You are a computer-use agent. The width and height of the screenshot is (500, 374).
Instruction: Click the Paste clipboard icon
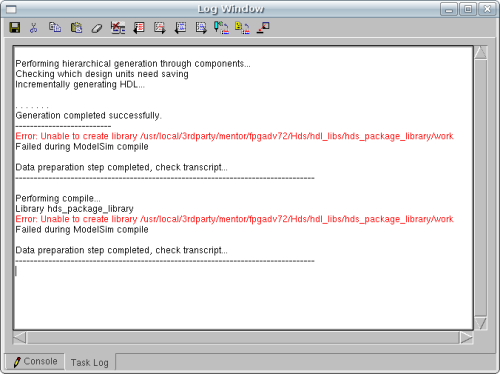76,28
